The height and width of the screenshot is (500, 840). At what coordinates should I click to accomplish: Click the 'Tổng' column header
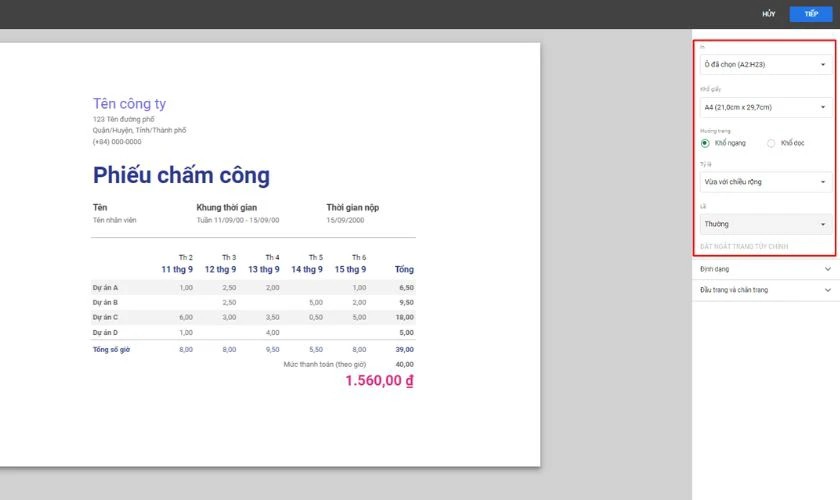(x=404, y=269)
